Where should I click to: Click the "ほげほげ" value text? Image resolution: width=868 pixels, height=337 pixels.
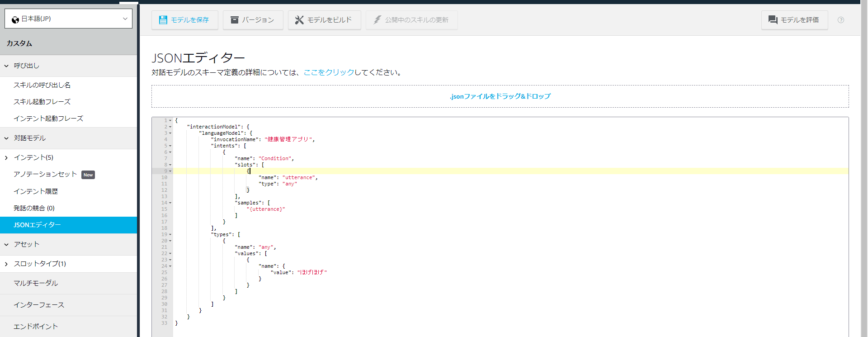(x=312, y=272)
